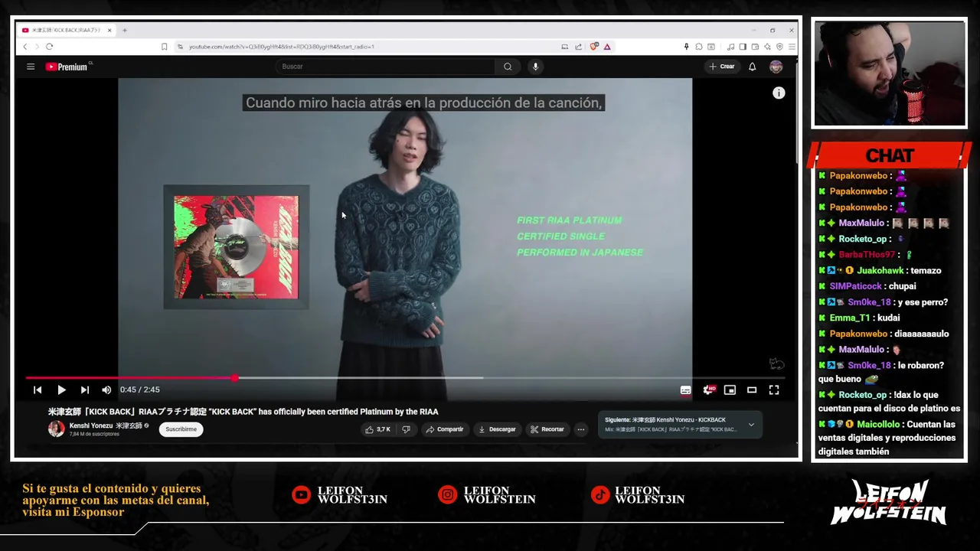The height and width of the screenshot is (551, 980).
Task: Subscribe with Suscribirme button
Action: point(181,429)
